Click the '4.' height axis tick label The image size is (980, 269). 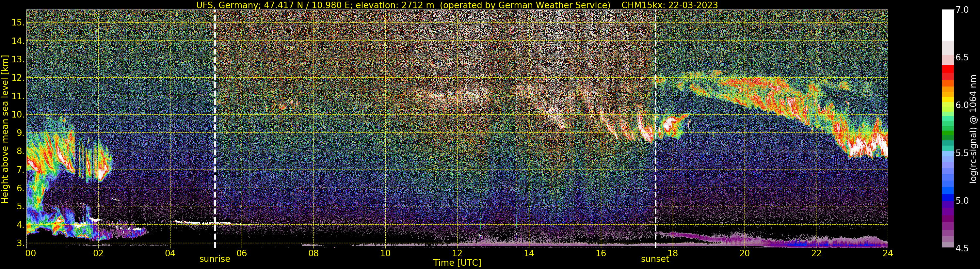(x=20, y=225)
